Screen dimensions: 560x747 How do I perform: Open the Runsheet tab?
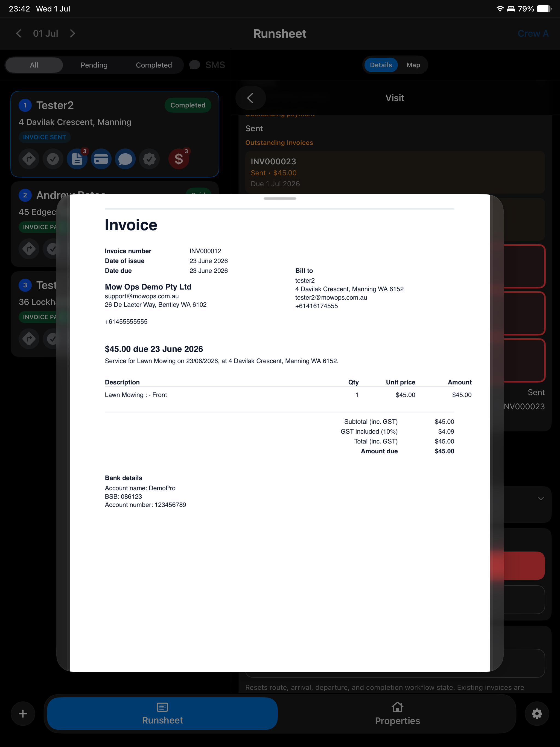(x=162, y=714)
